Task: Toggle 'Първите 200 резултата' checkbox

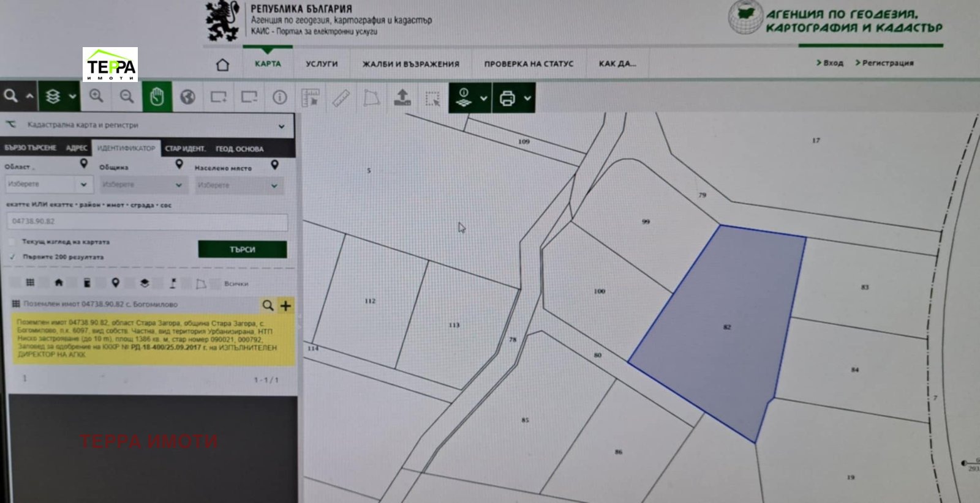Action: (12, 257)
